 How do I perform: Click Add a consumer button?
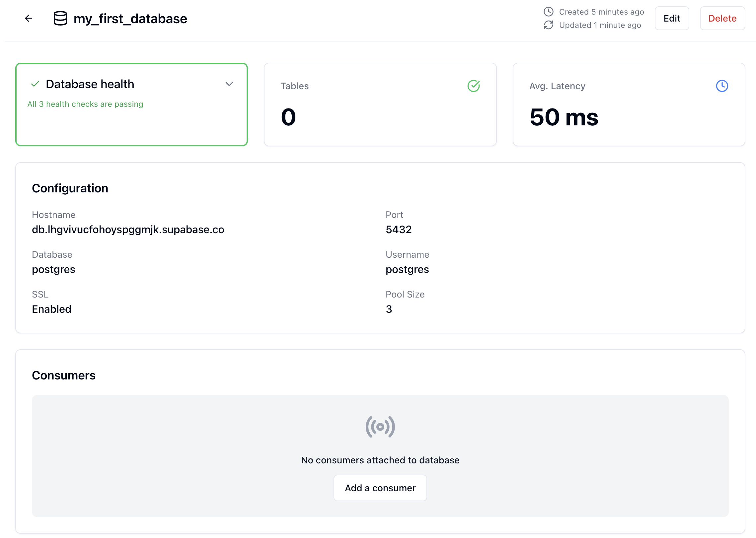(x=380, y=488)
